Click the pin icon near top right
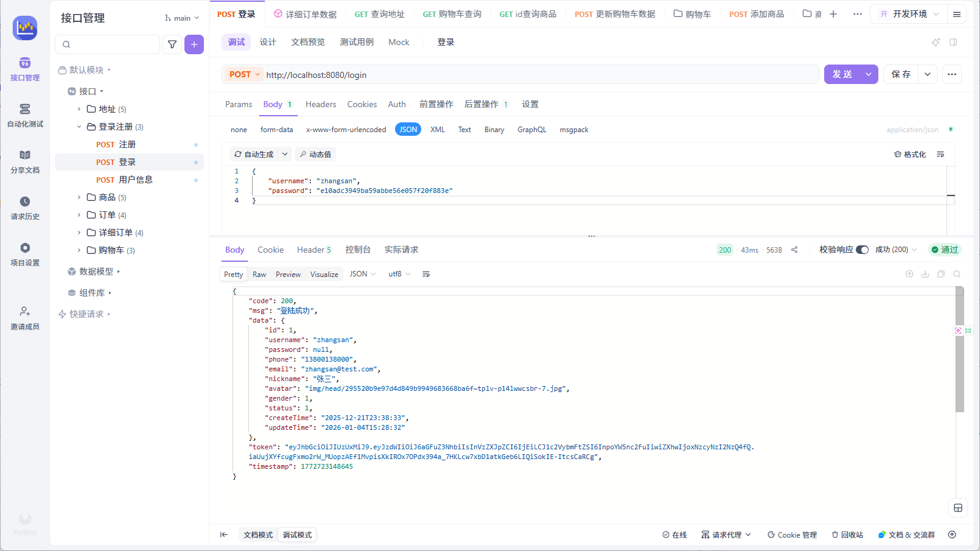 tap(936, 42)
